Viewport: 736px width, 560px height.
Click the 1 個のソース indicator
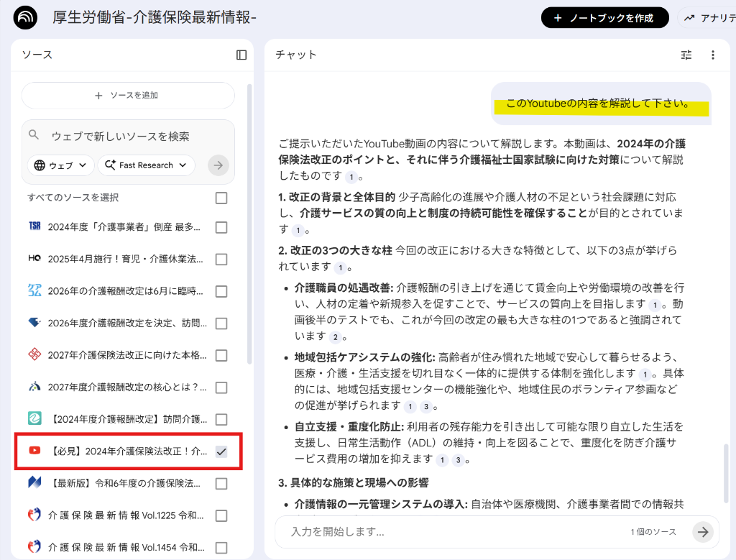pyautogui.click(x=653, y=532)
